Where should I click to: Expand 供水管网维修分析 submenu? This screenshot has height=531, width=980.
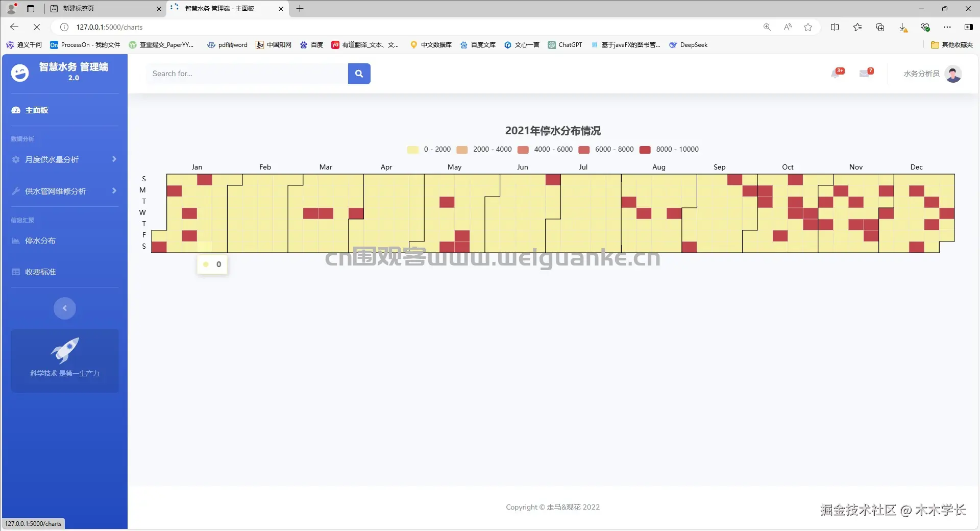point(65,191)
